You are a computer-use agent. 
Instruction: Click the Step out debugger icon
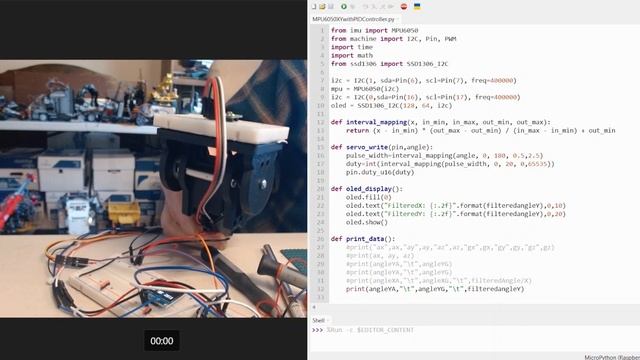coord(382,7)
